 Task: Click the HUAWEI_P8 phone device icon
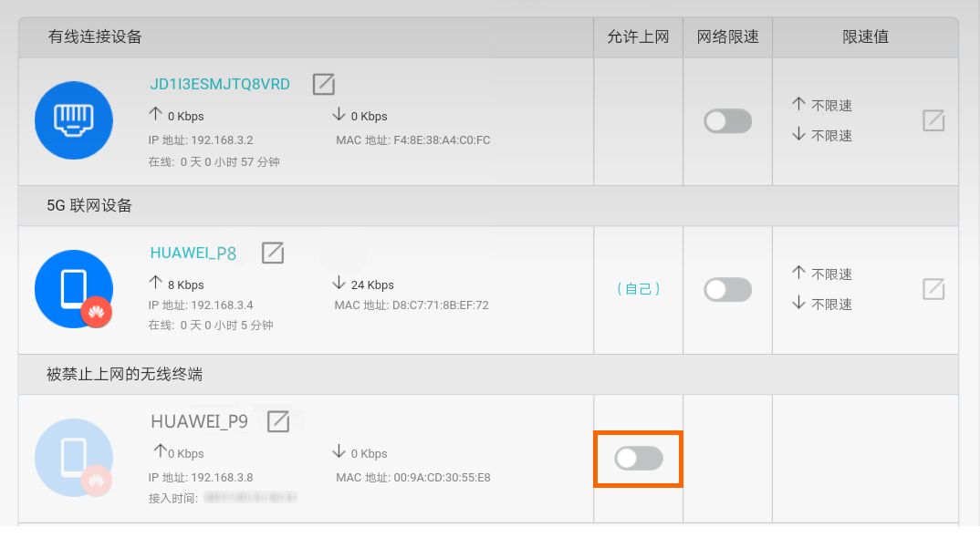[74, 289]
